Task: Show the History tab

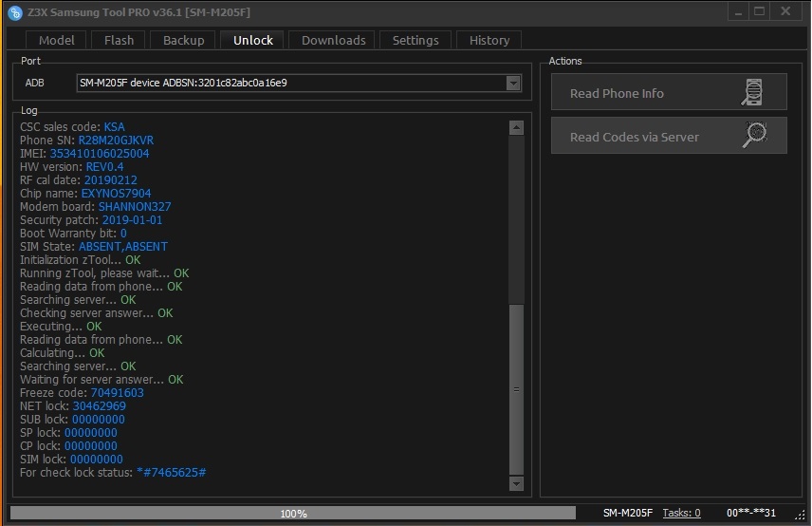Action: point(489,41)
